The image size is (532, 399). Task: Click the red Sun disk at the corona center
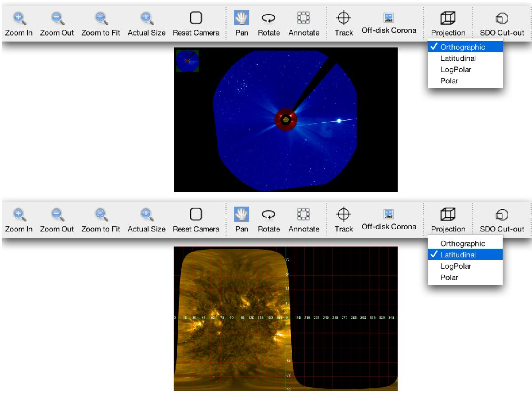(x=286, y=120)
